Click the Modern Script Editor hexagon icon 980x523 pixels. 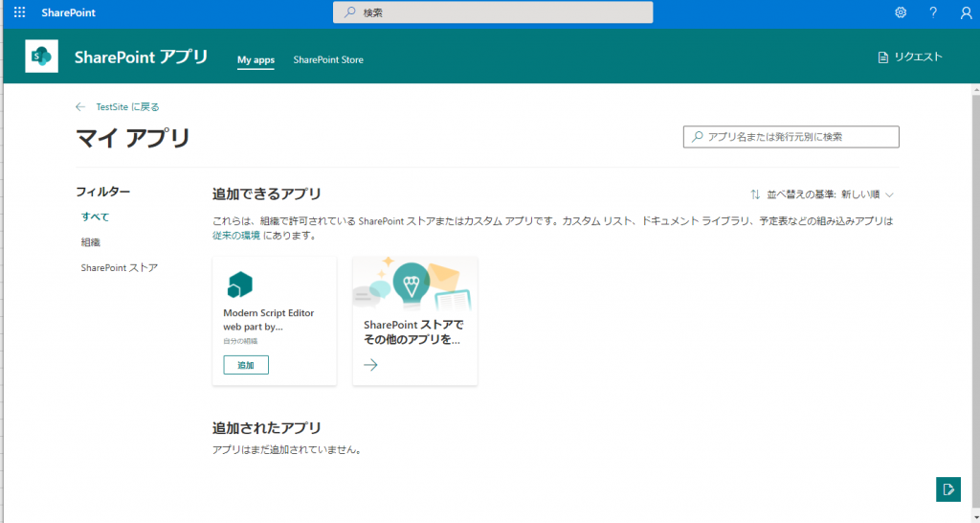239,284
